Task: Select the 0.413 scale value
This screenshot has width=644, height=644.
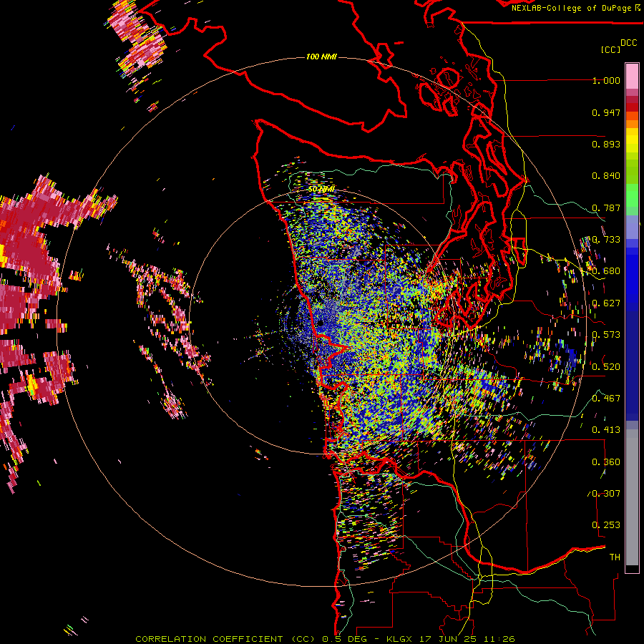Action: (x=606, y=430)
